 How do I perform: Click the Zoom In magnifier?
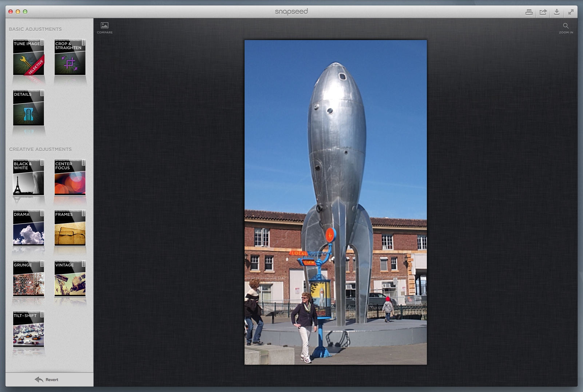(566, 27)
